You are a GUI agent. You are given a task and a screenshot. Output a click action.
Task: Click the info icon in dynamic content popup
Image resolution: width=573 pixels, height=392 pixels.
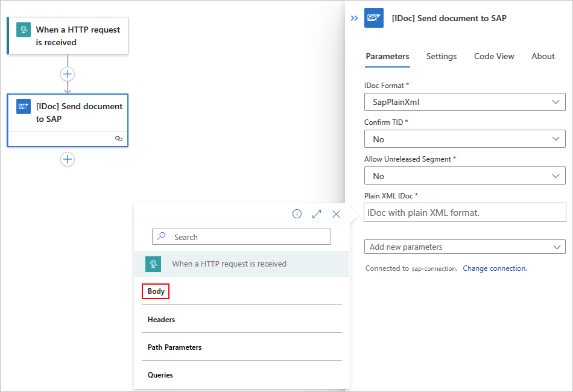click(297, 214)
